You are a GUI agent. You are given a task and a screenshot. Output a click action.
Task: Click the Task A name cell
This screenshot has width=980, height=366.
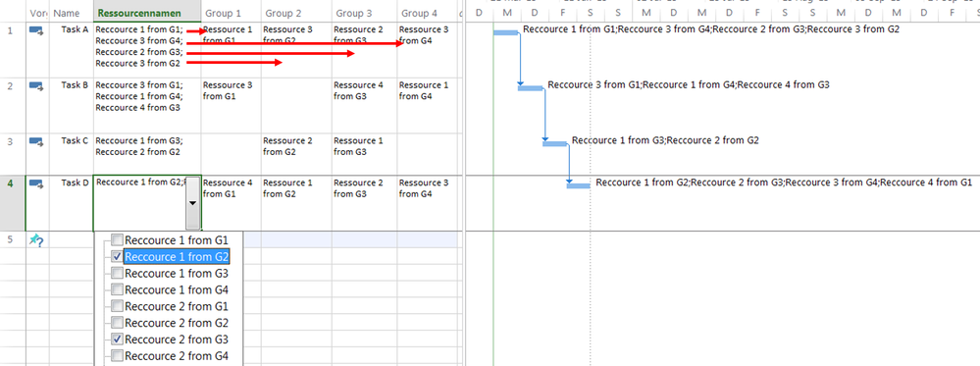tap(71, 49)
